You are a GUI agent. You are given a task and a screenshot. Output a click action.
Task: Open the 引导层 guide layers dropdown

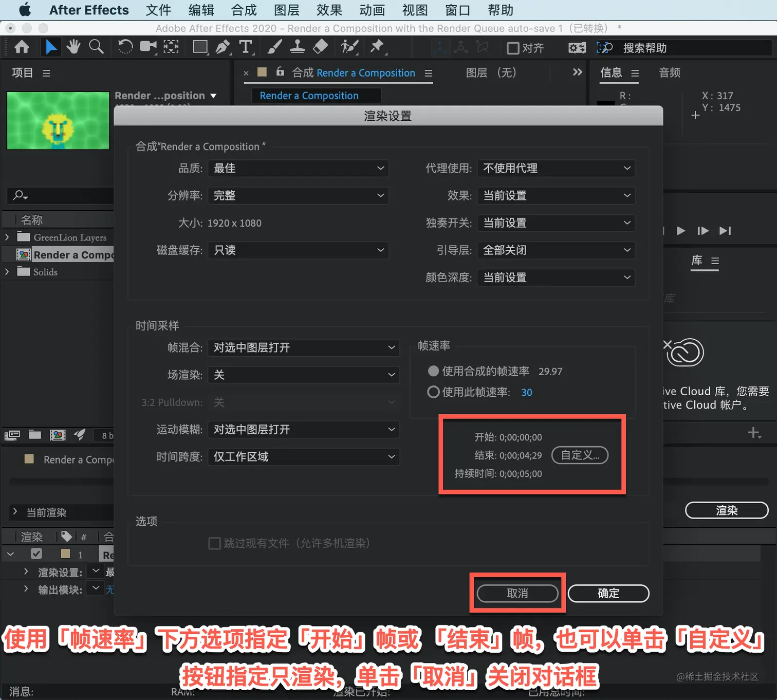(556, 250)
